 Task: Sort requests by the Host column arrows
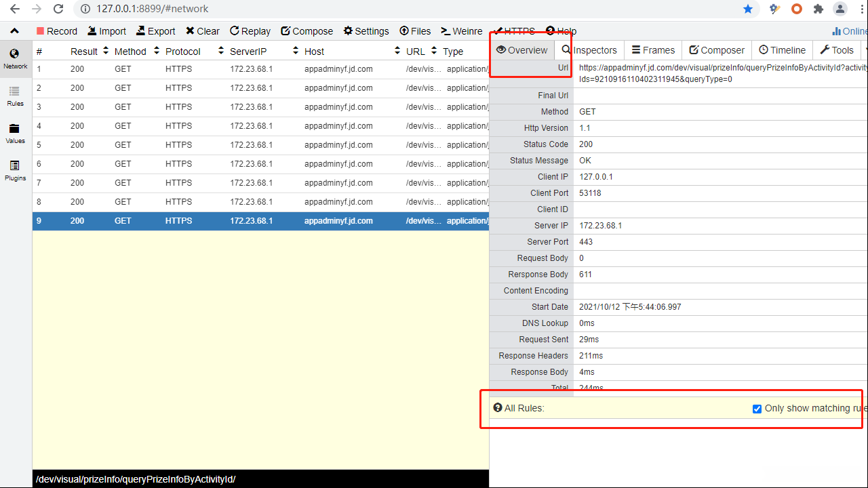coord(397,51)
